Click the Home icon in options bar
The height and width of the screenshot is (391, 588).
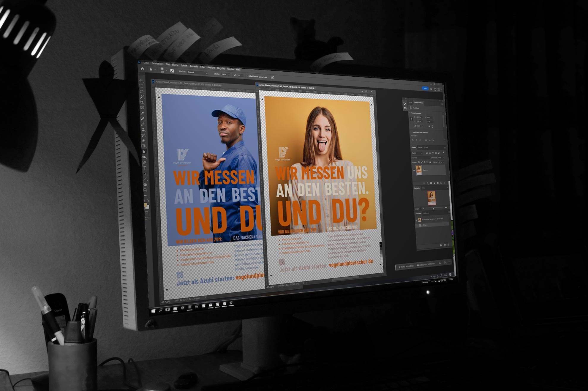pos(142,69)
